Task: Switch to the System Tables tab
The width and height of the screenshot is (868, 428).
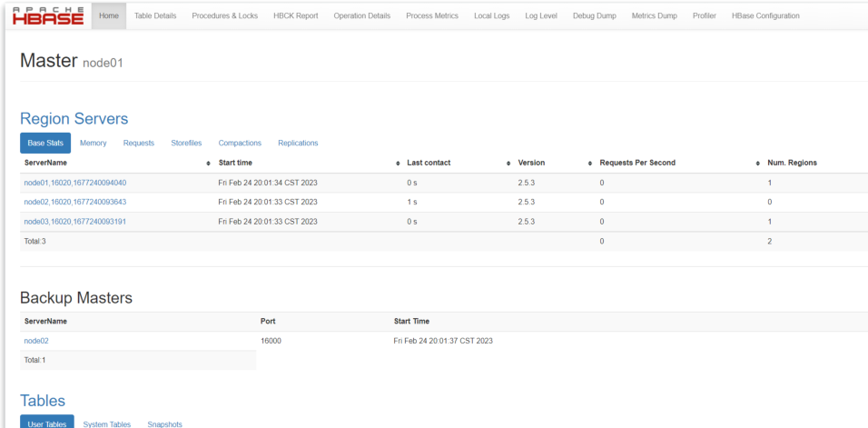Action: (107, 424)
